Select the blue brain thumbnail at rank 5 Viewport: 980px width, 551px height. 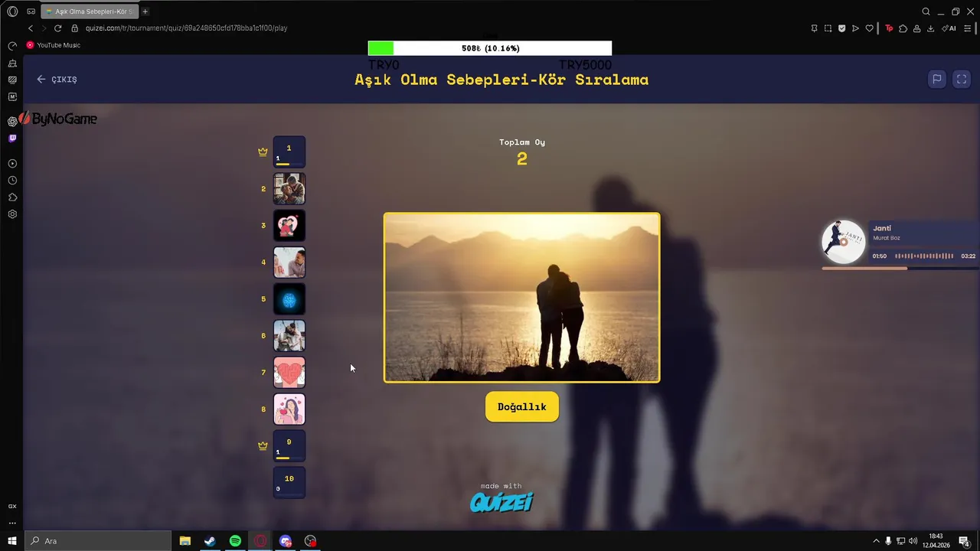(289, 299)
